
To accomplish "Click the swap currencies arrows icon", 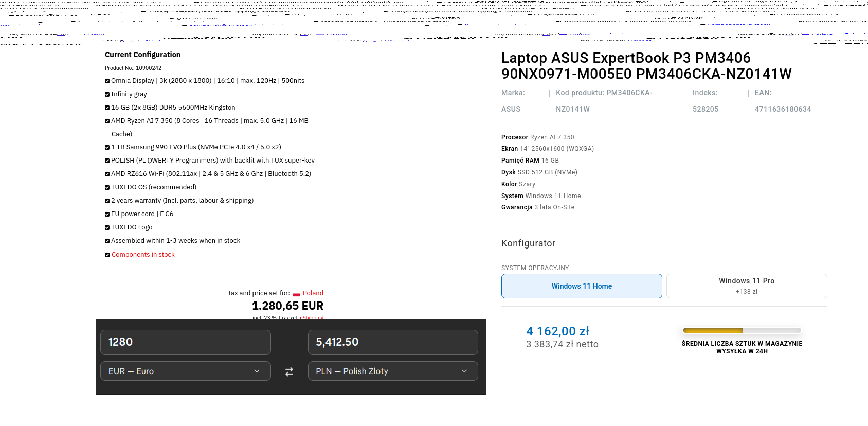I will coord(289,371).
